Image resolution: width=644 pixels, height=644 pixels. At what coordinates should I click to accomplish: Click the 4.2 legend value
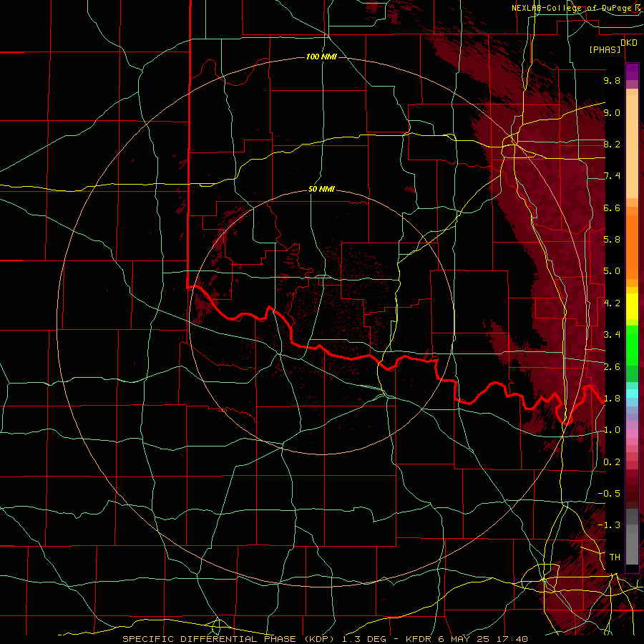tap(612, 303)
